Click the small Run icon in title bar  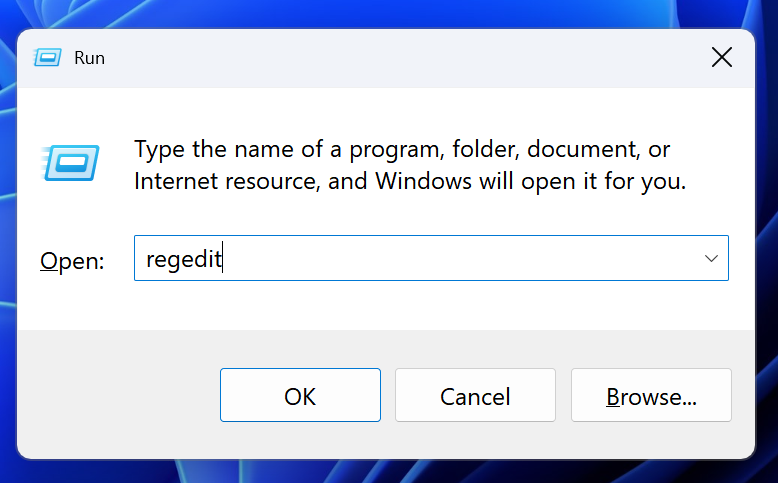click(47, 58)
